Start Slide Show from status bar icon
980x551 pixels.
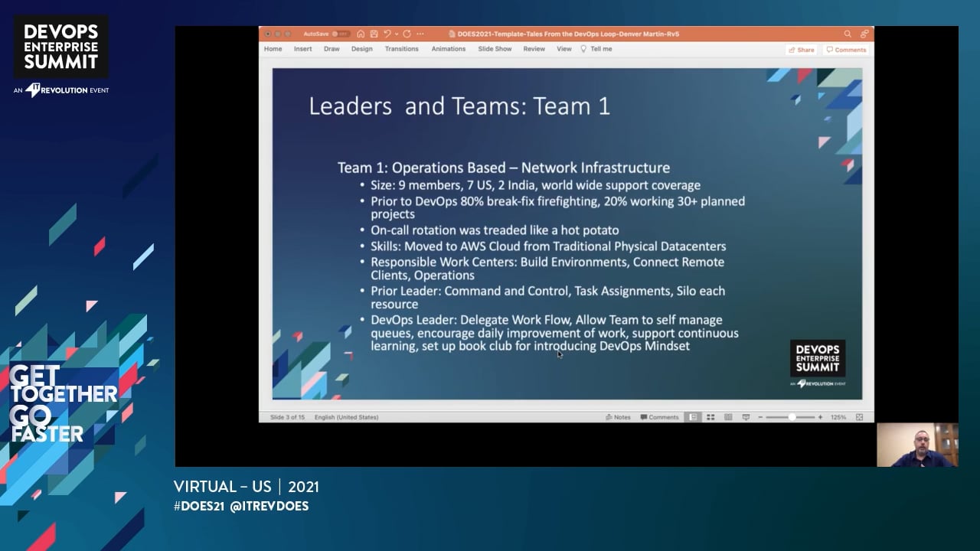click(x=746, y=417)
